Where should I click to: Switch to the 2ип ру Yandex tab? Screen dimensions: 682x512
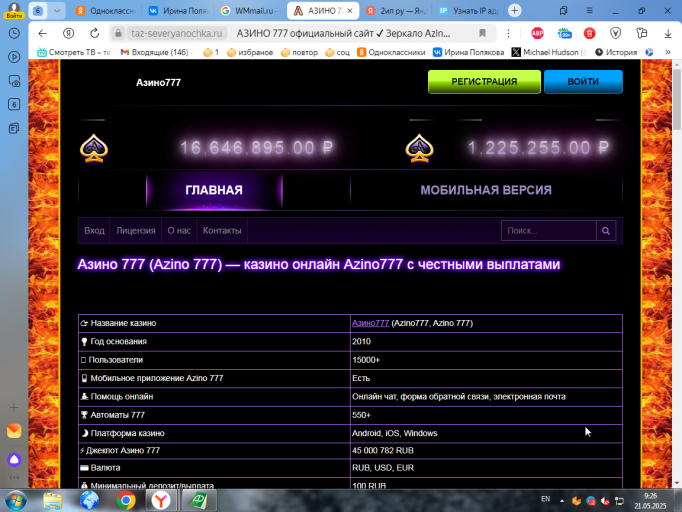[x=396, y=11]
